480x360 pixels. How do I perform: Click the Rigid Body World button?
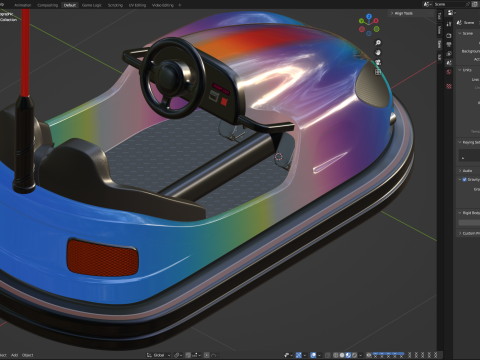(x=469, y=223)
